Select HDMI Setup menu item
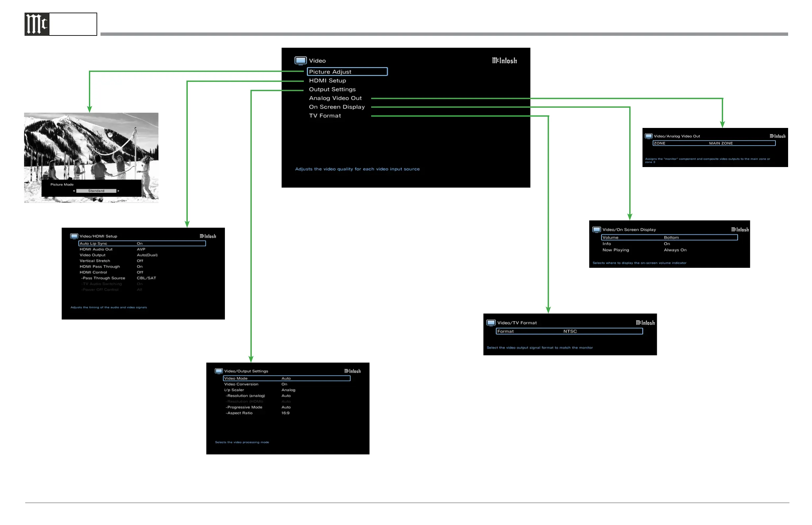The width and height of the screenshot is (812, 525). [327, 81]
